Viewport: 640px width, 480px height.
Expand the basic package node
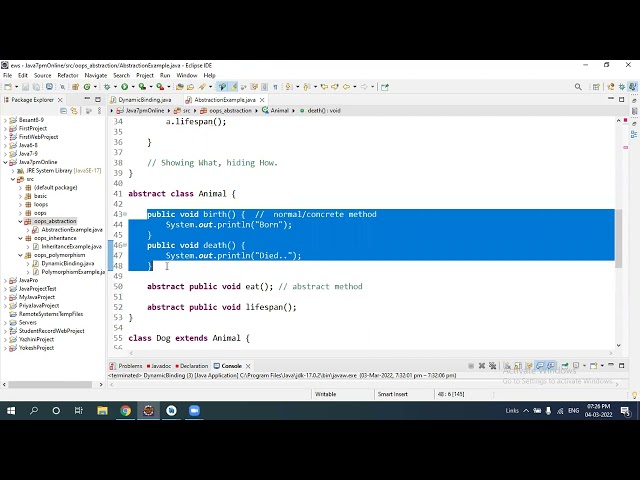click(x=20, y=196)
